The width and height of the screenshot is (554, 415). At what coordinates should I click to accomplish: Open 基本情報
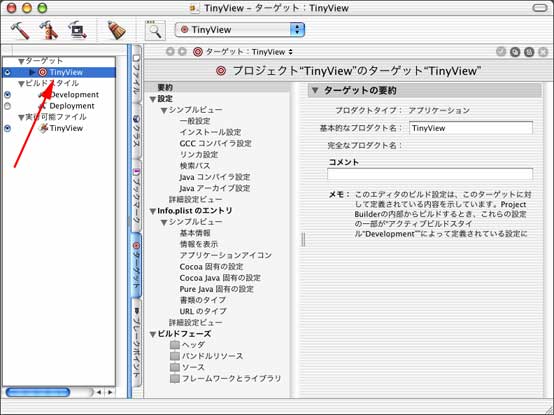click(x=195, y=233)
